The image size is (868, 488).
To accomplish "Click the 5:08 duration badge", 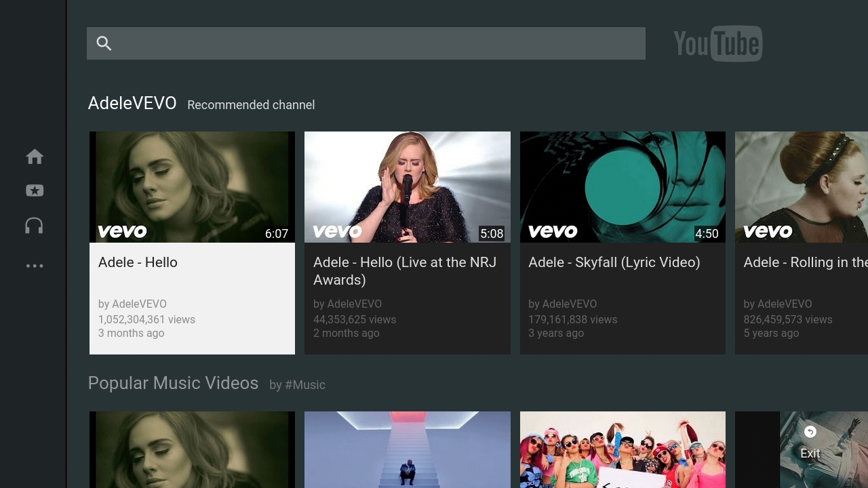I will point(492,234).
